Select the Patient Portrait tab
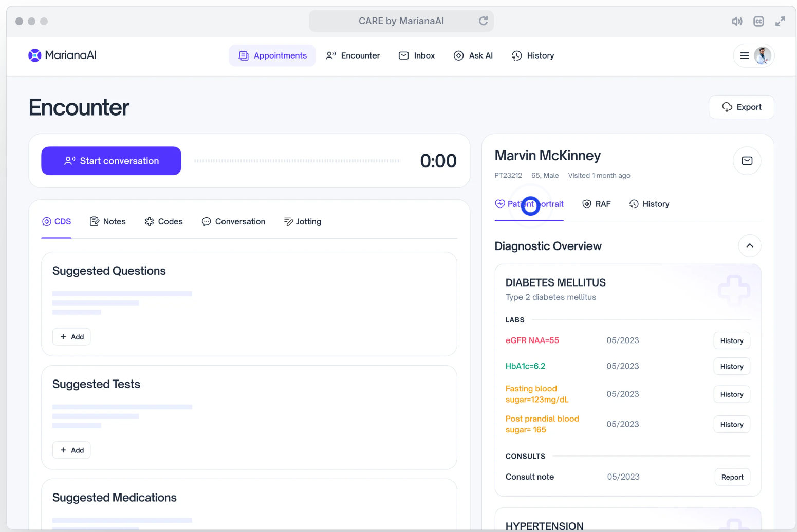Viewport: 797px width, 532px height. click(x=529, y=204)
